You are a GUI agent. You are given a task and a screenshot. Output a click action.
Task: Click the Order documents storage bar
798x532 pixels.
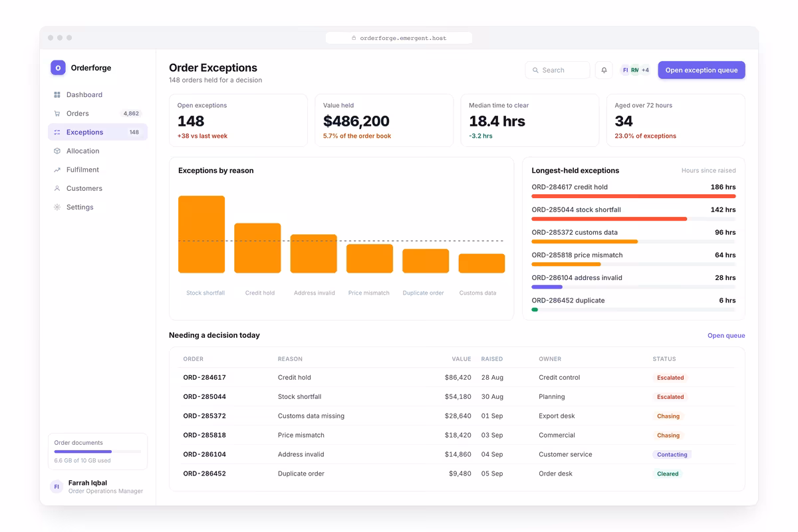pyautogui.click(x=98, y=452)
